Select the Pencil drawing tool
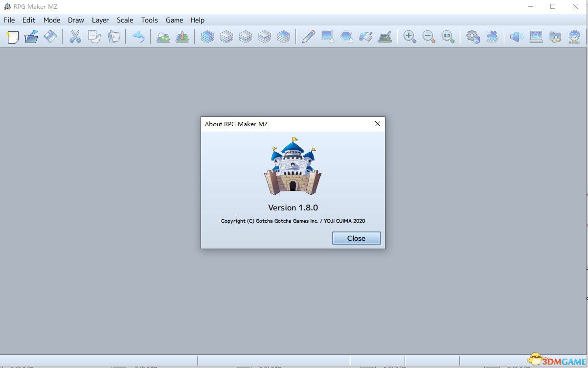 tap(308, 37)
